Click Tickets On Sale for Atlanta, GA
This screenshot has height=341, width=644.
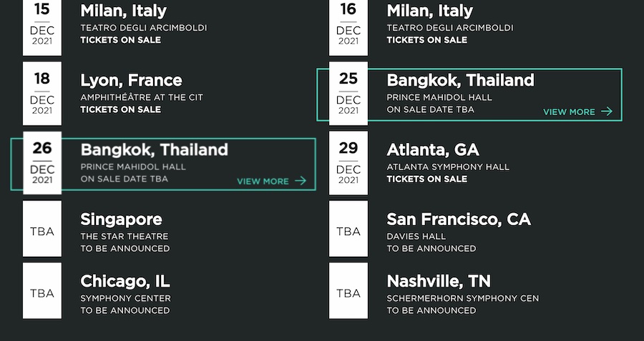(x=426, y=179)
